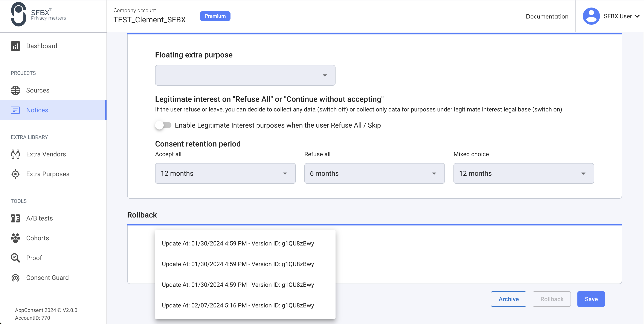Expand the Accept all retention dropdown

[225, 173]
